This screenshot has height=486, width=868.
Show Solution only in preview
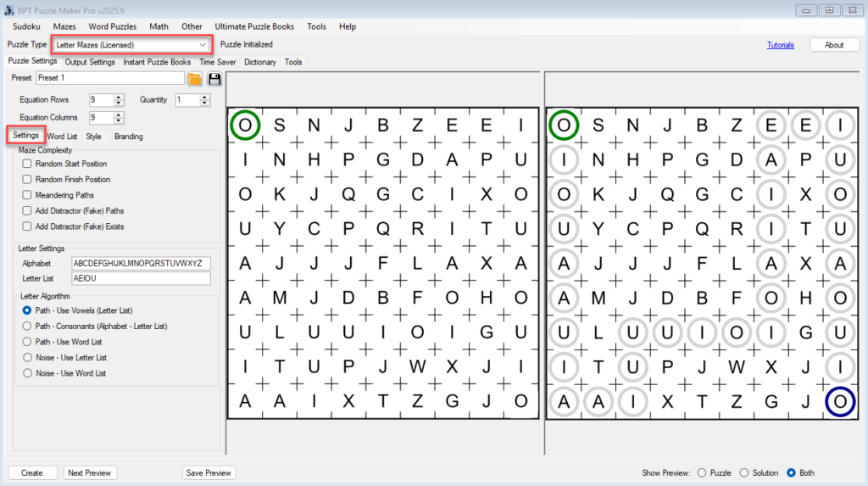[745, 472]
